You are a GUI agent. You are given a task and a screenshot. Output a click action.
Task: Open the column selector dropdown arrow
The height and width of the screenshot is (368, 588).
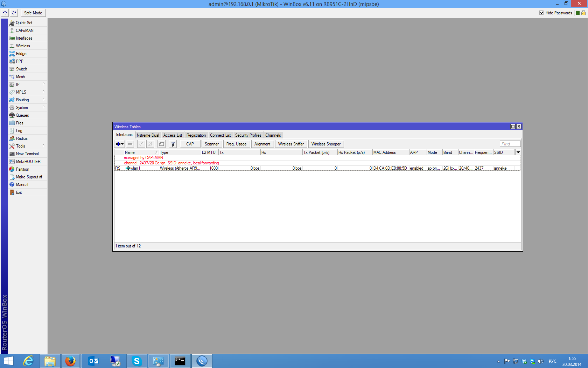(518, 152)
